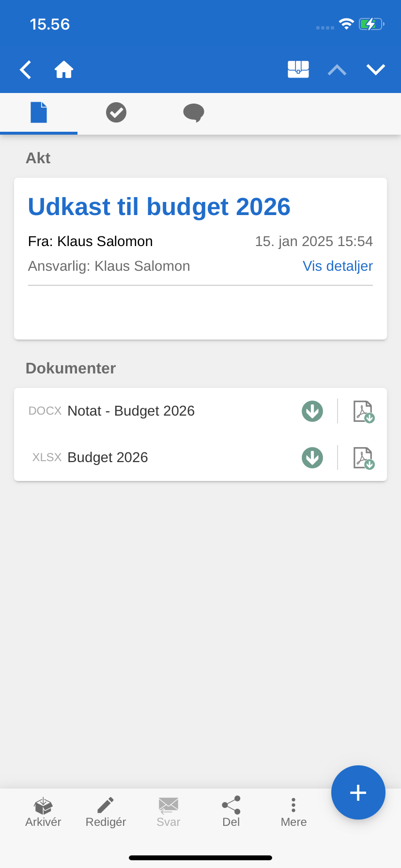The width and height of the screenshot is (401, 868).
Task: Download the Budget 2026 spreadsheet
Action: point(312,458)
